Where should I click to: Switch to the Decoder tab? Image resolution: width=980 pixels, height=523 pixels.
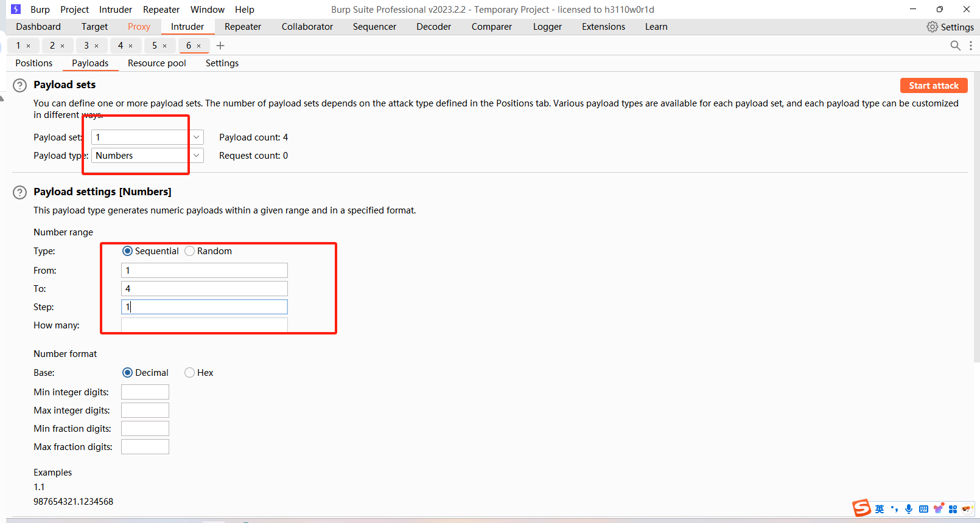(433, 27)
